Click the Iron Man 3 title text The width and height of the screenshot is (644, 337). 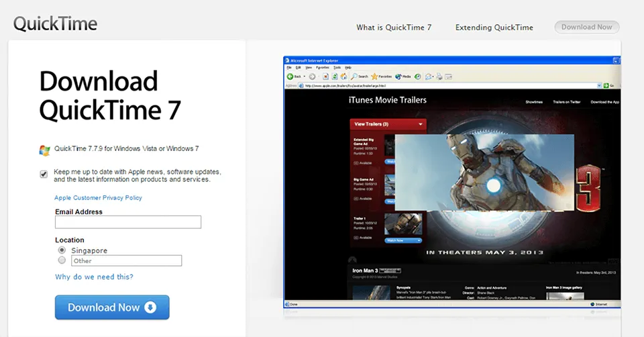pyautogui.click(x=365, y=271)
